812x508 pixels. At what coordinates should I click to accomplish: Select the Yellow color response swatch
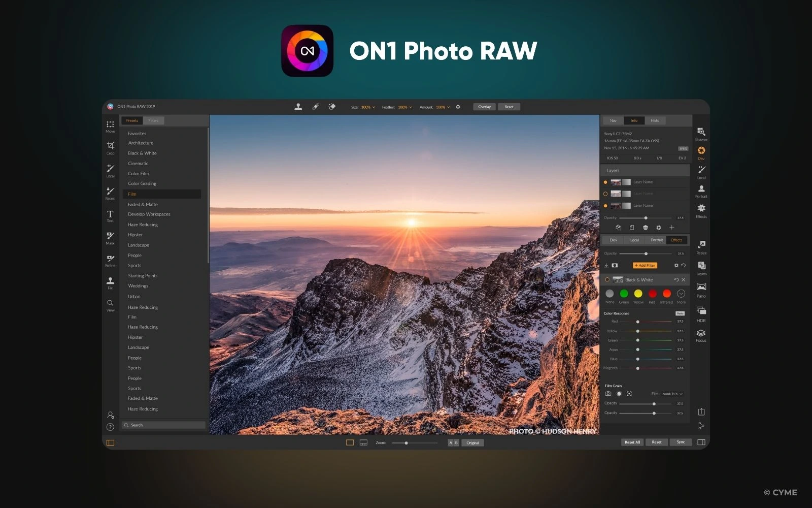(638, 294)
